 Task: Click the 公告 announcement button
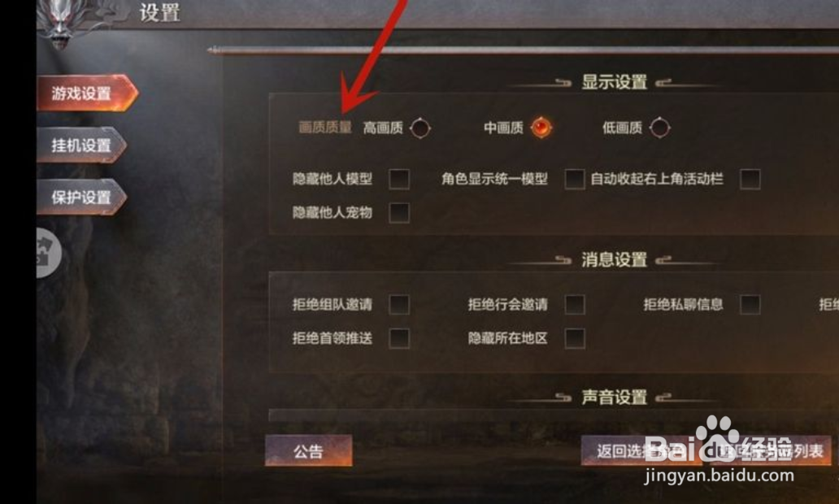(309, 451)
